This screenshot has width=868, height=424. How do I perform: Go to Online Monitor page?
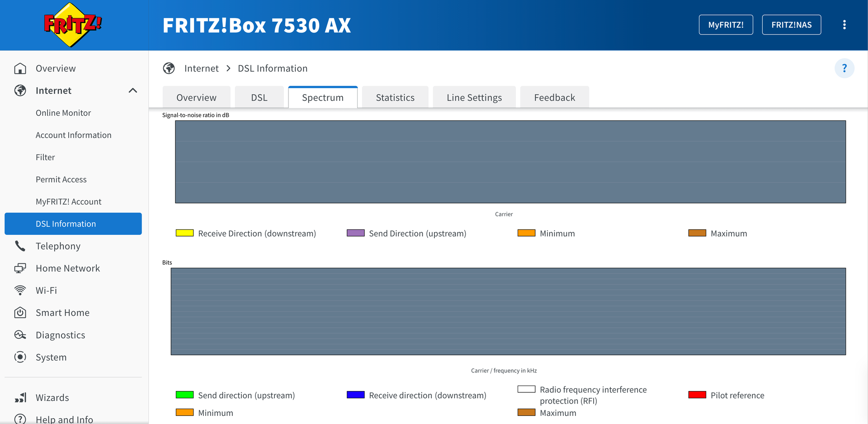[63, 113]
